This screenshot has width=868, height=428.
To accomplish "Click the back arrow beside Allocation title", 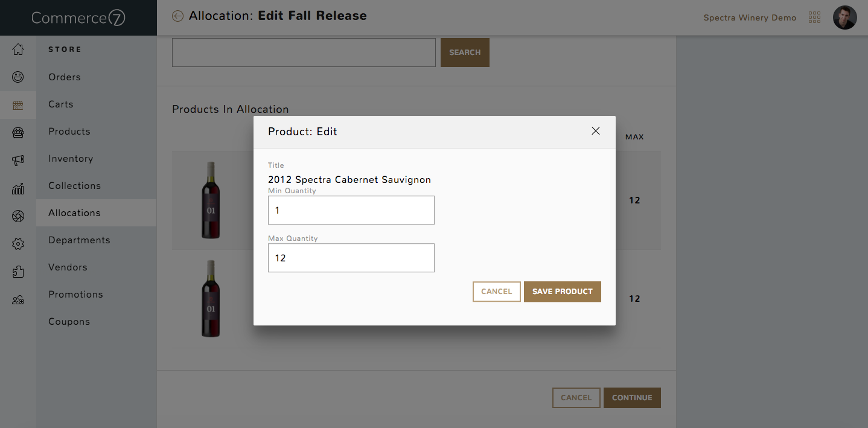I will [x=177, y=16].
